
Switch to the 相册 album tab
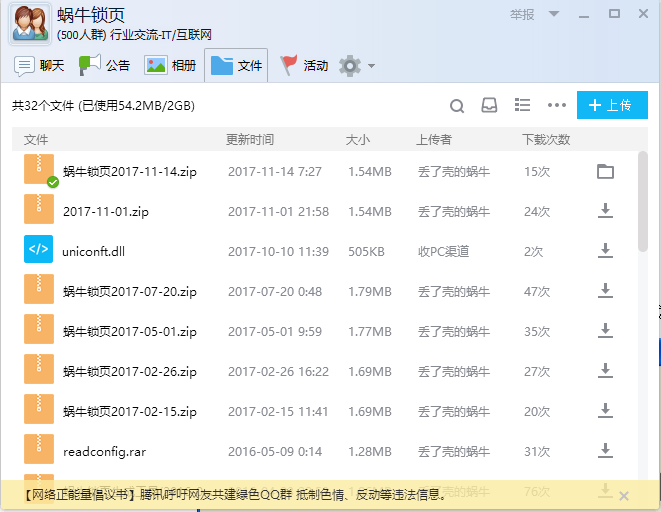coord(170,66)
